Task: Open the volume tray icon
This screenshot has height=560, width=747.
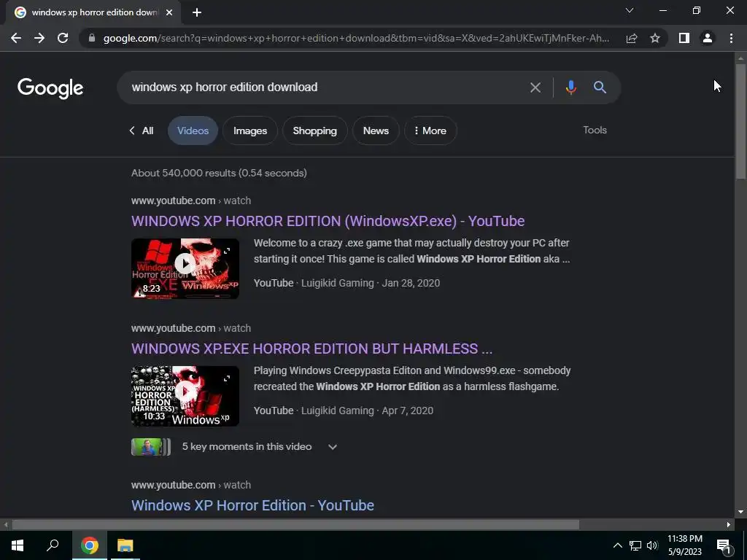Action: [x=652, y=545]
